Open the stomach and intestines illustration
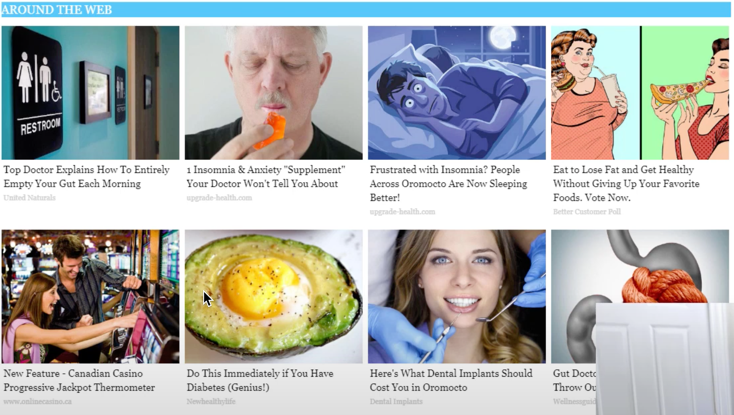Viewport: 734px width, 415px height. pos(640,267)
